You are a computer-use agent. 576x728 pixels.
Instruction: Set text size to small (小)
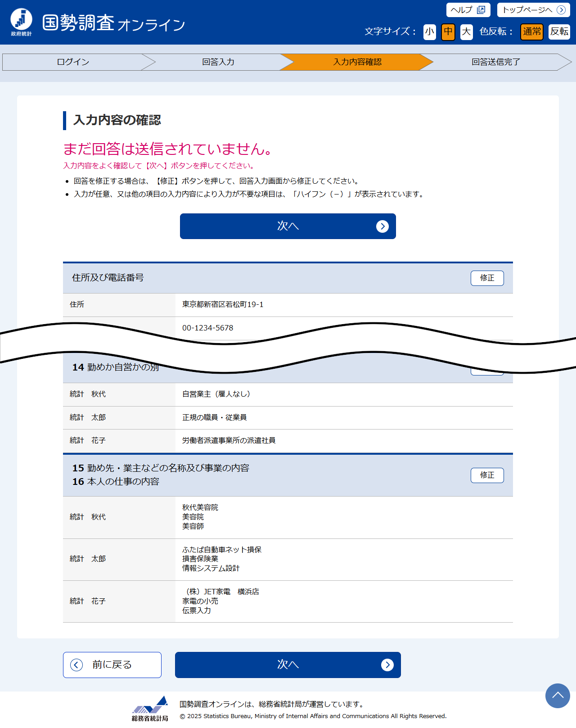(429, 32)
